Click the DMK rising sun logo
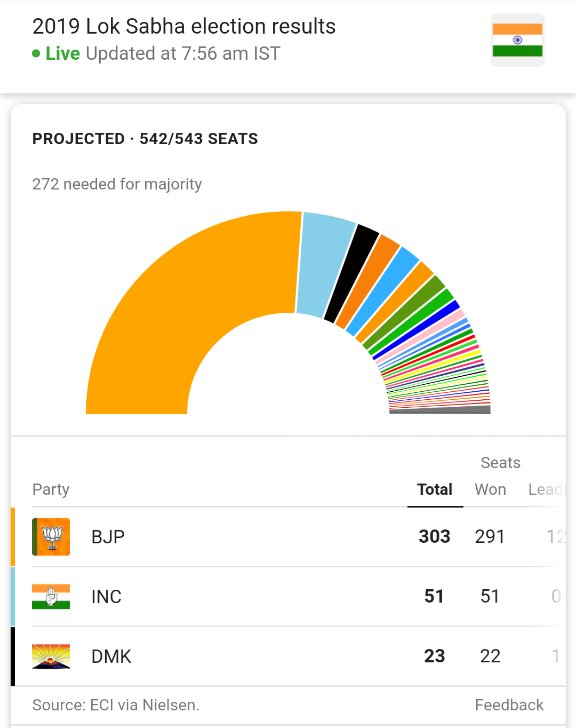 pos(51,656)
